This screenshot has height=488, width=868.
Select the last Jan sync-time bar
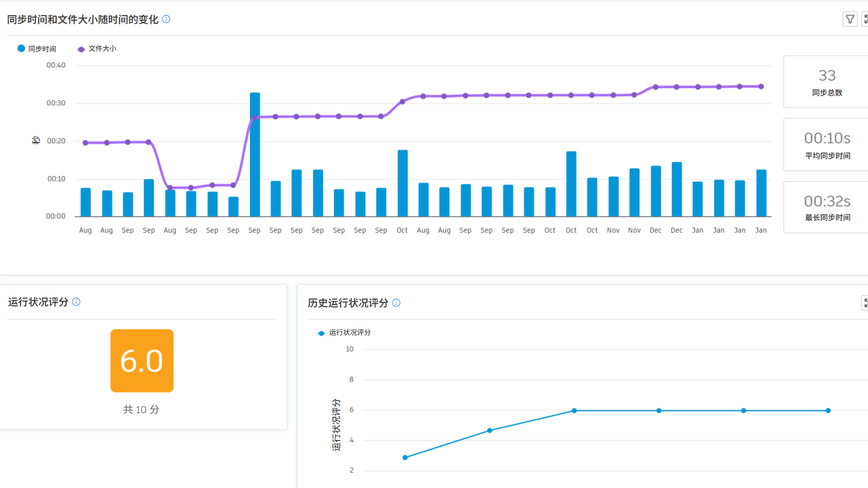[761, 193]
